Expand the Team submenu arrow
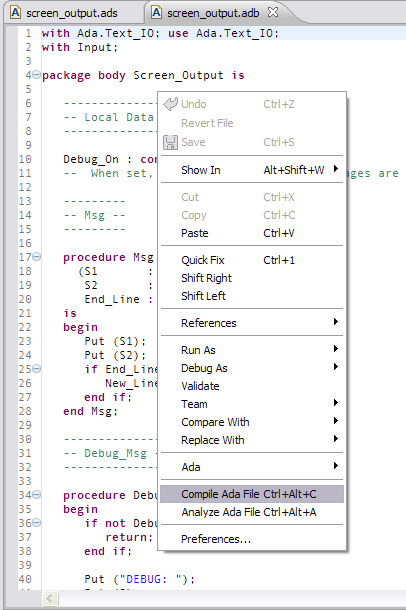This screenshot has width=406, height=610. (336, 403)
